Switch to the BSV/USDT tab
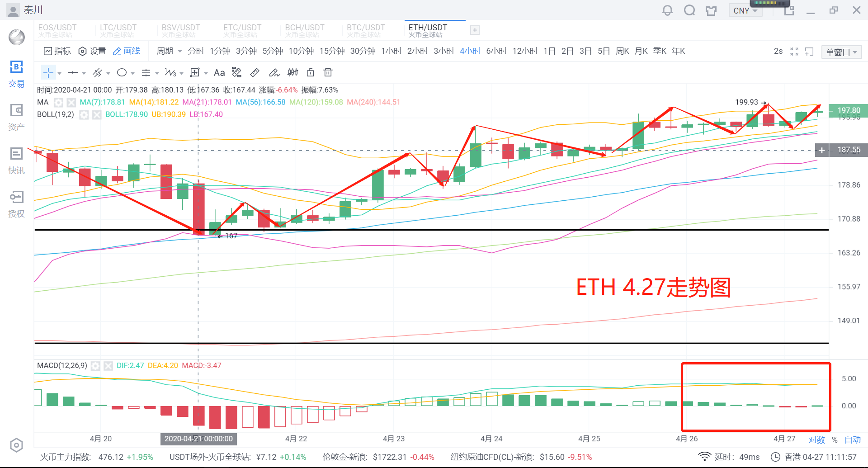The image size is (868, 468). (180, 30)
